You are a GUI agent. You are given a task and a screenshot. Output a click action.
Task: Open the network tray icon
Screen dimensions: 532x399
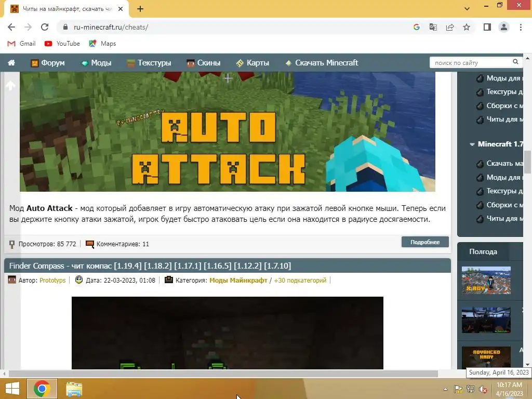click(x=471, y=389)
